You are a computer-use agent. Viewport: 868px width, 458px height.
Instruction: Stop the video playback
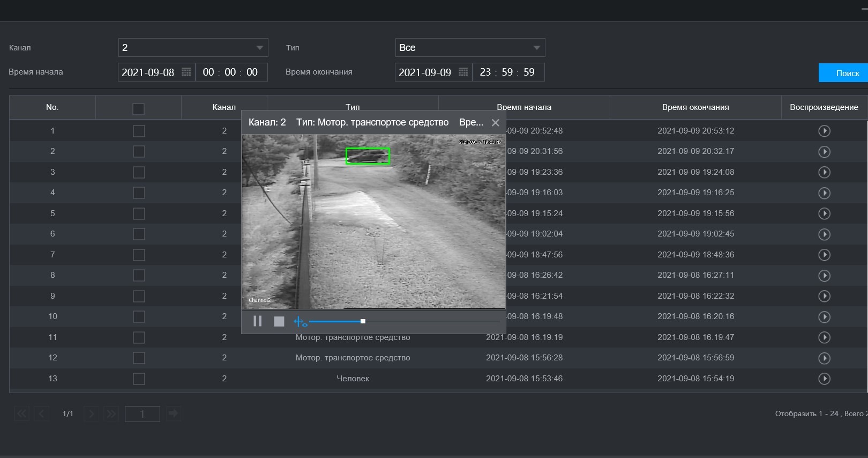[279, 321]
